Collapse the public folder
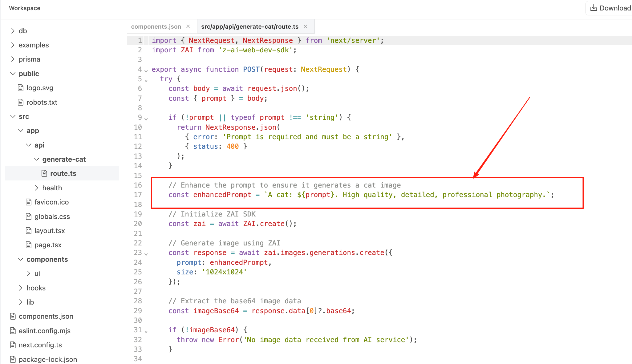The image size is (632, 364). pos(13,74)
